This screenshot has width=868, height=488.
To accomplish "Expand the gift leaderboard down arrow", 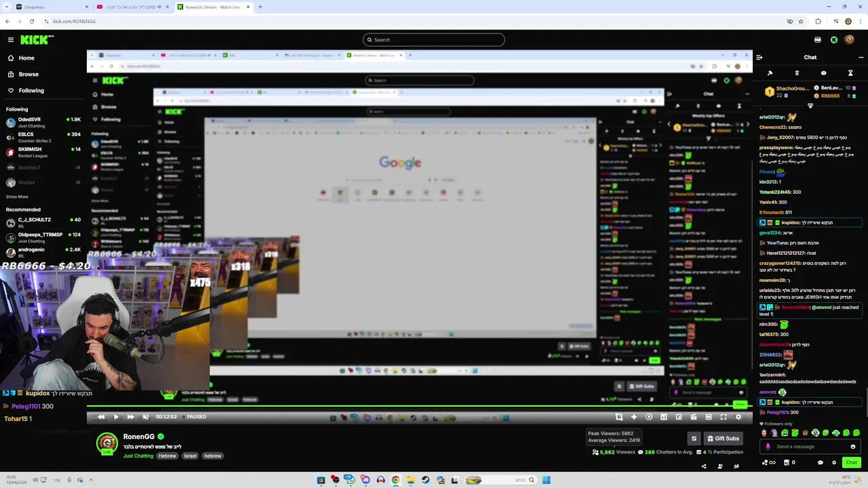I will [810, 106].
